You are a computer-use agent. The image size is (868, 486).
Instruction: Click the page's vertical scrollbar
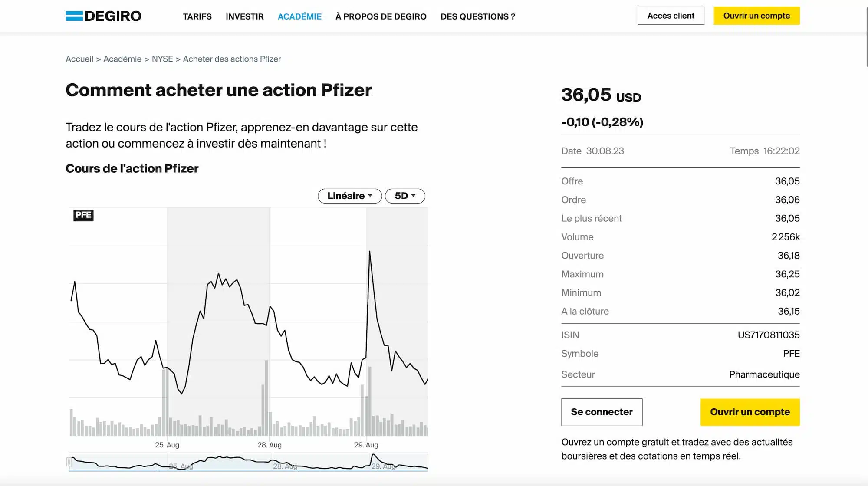pyautogui.click(x=866, y=37)
